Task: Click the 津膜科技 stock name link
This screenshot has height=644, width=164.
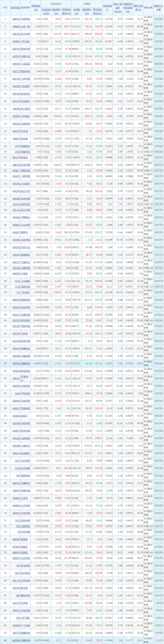Action: 25,364
